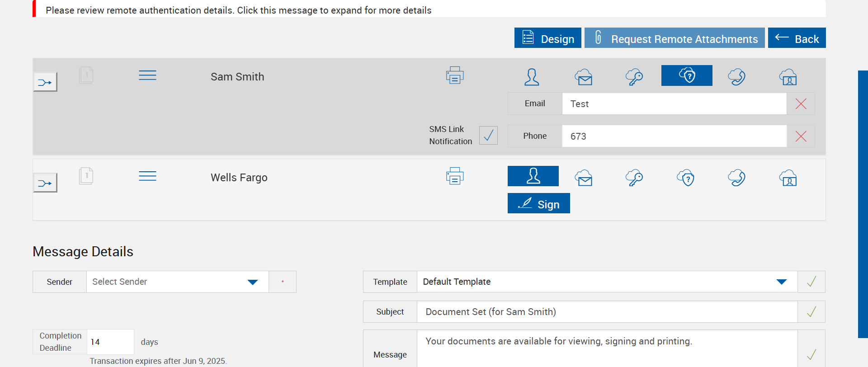Click the Design button
Screen dimensions: 868x367
point(548,38)
